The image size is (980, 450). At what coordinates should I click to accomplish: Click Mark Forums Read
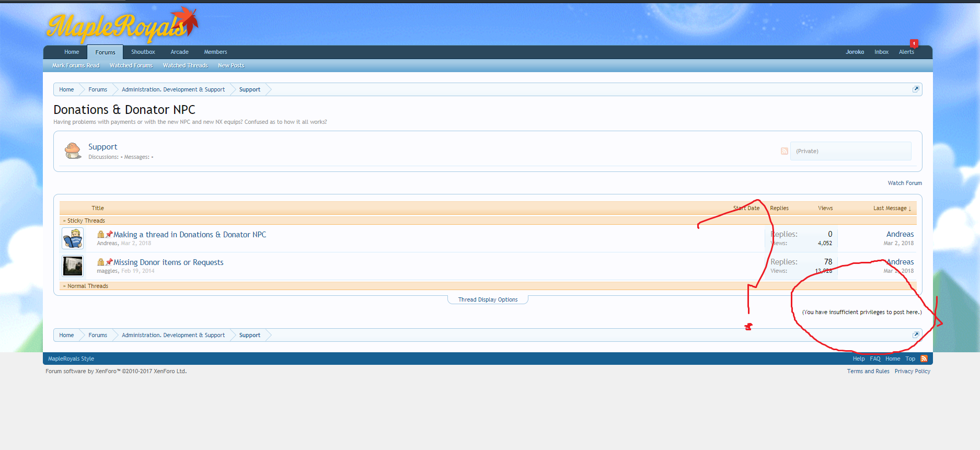76,65
